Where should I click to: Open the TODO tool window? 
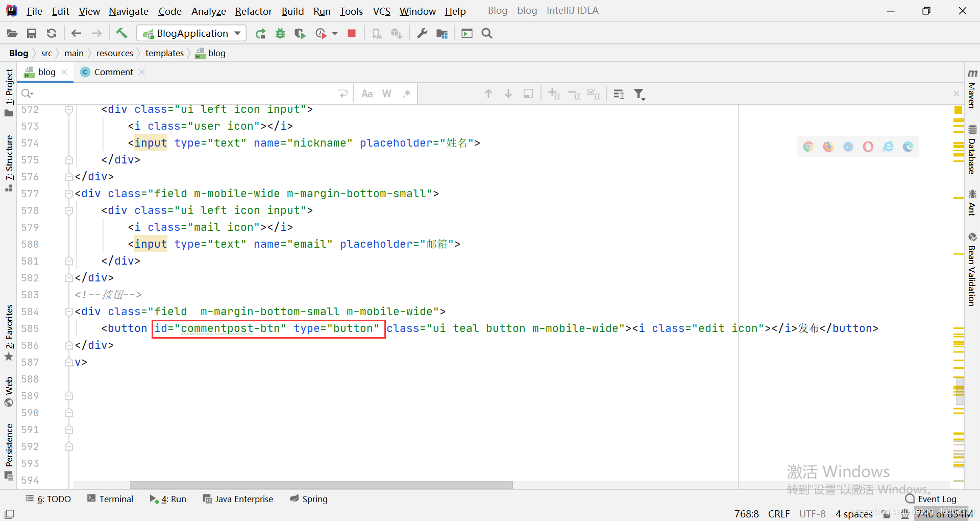(48, 499)
